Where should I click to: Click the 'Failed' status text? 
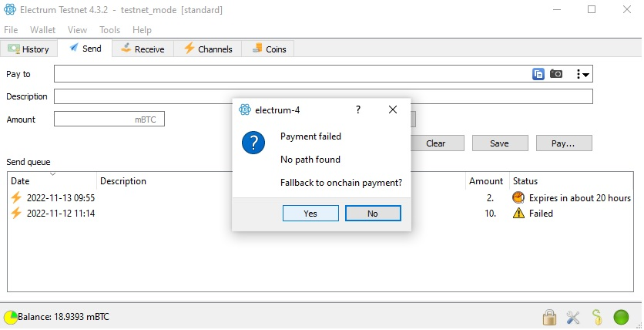point(541,214)
